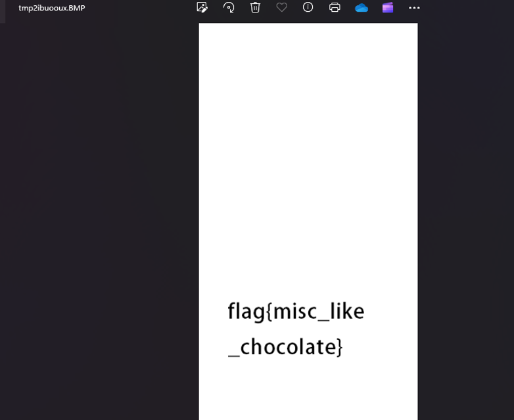514x420 pixels.
Task: Click the dark background right of the image
Action: pos(465,213)
